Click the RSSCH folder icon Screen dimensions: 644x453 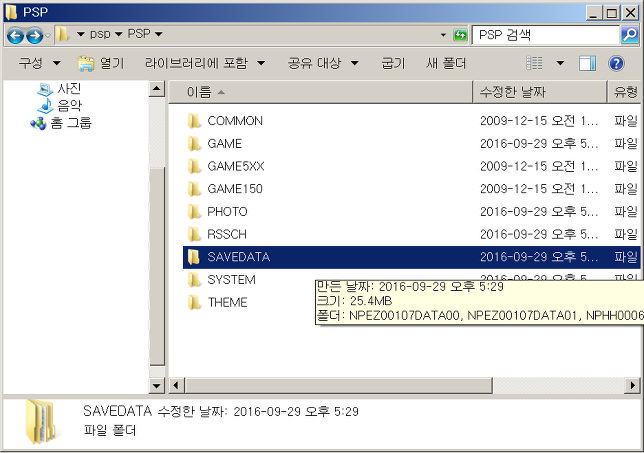[194, 235]
